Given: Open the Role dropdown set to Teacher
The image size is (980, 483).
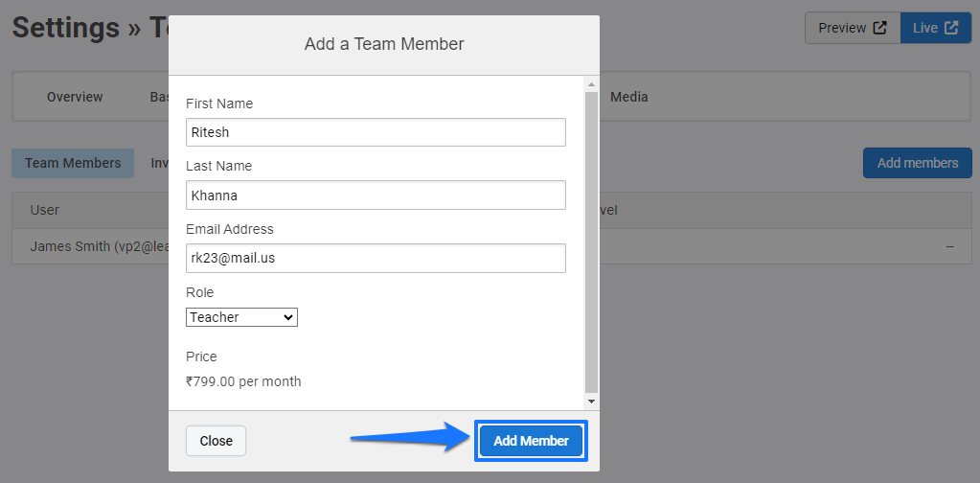Looking at the screenshot, I should (241, 317).
